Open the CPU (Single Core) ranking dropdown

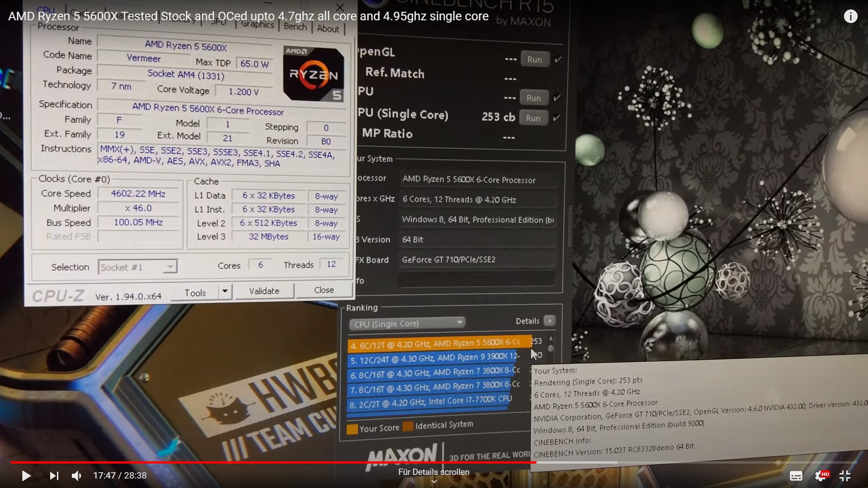click(460, 322)
